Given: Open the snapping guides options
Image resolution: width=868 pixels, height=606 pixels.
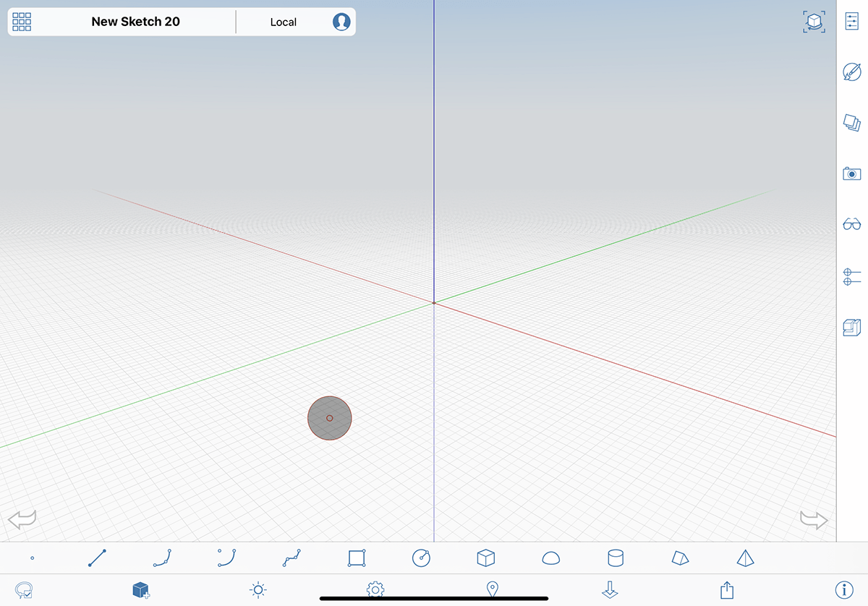Looking at the screenshot, I should coord(852,276).
